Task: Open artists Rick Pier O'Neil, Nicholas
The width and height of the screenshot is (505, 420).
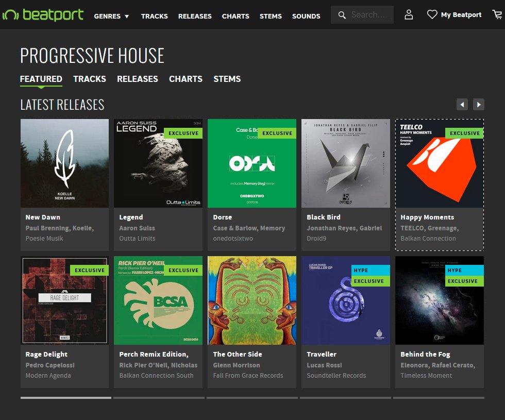Action: [x=159, y=365]
